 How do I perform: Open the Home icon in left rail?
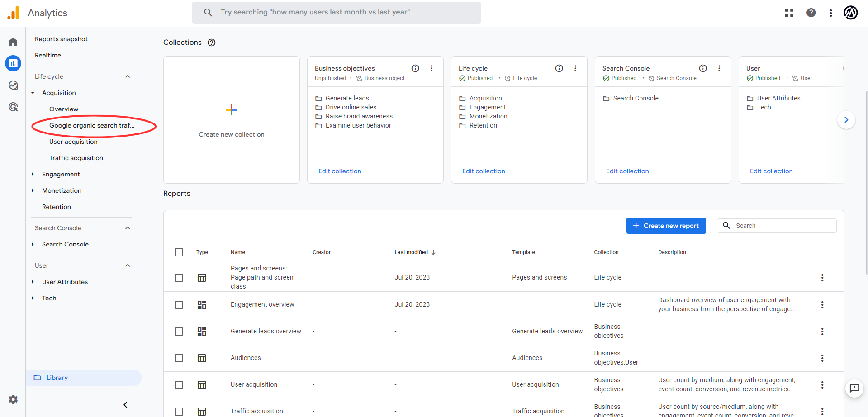(13, 42)
